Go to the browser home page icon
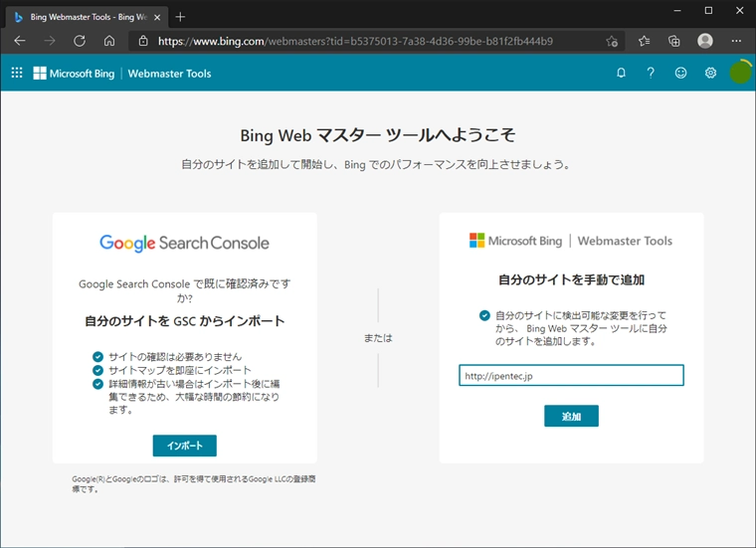 109,41
